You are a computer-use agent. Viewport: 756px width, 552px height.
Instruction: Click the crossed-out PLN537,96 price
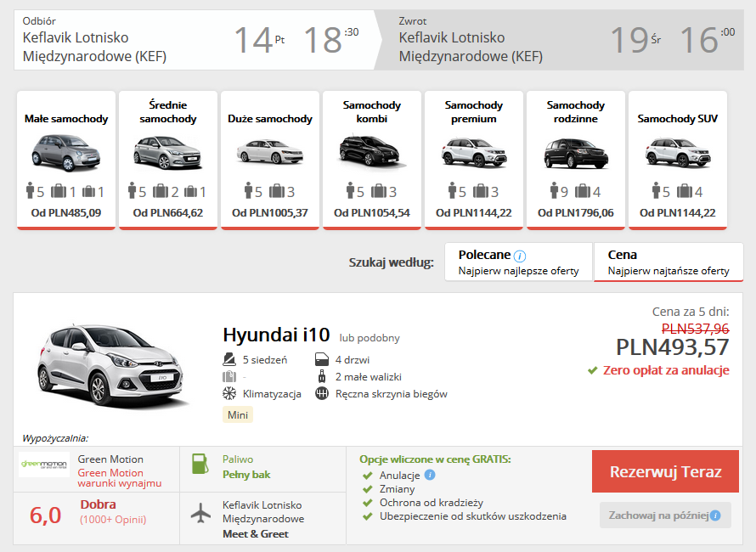(x=695, y=329)
